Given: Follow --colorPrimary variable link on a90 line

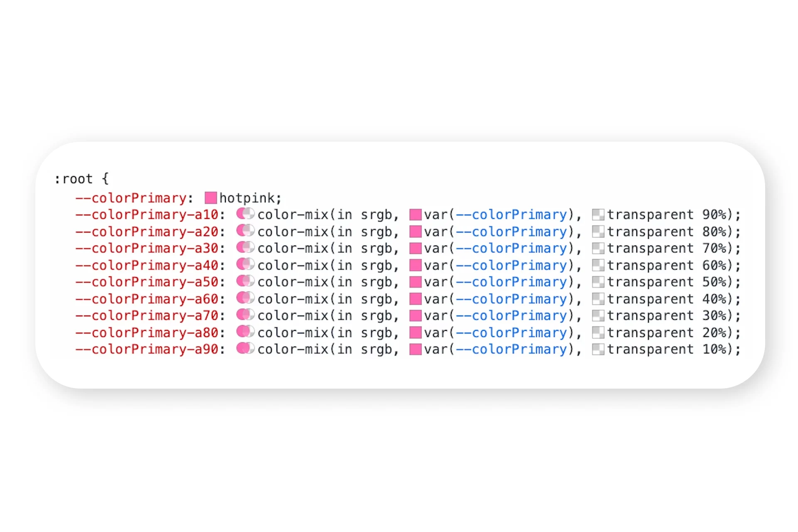Looking at the screenshot, I should point(512,350).
